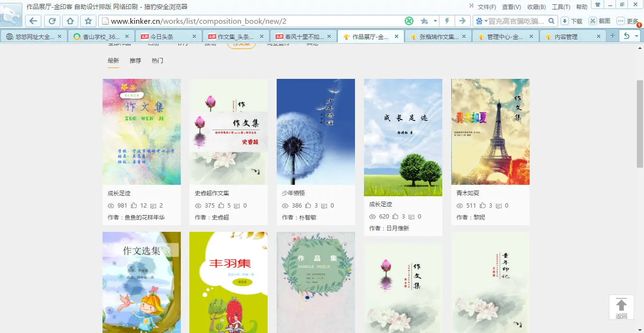Open the 文件(F) menu
The image size is (644, 333).
coord(487,7)
